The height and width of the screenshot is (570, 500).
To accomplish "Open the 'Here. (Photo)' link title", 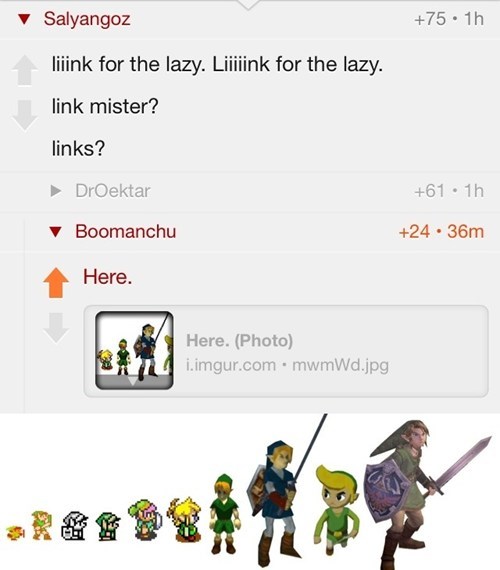I will point(240,341).
